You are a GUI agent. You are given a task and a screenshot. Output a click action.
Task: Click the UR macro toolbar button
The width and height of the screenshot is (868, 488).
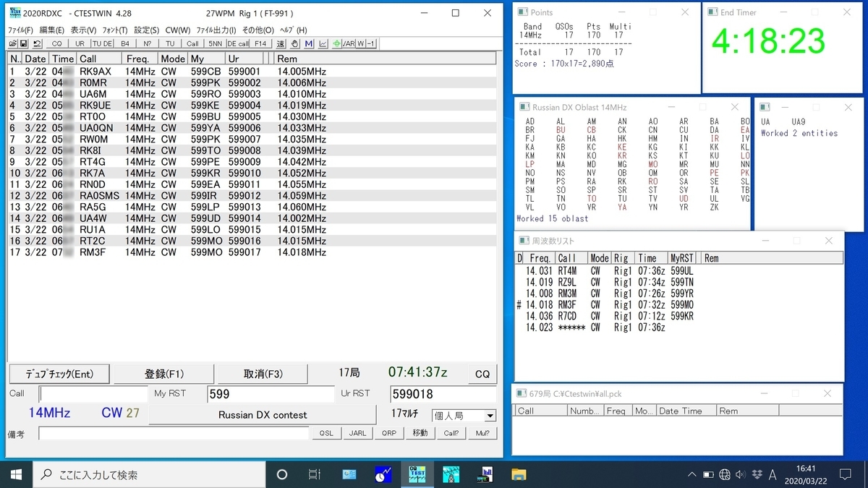coord(80,43)
